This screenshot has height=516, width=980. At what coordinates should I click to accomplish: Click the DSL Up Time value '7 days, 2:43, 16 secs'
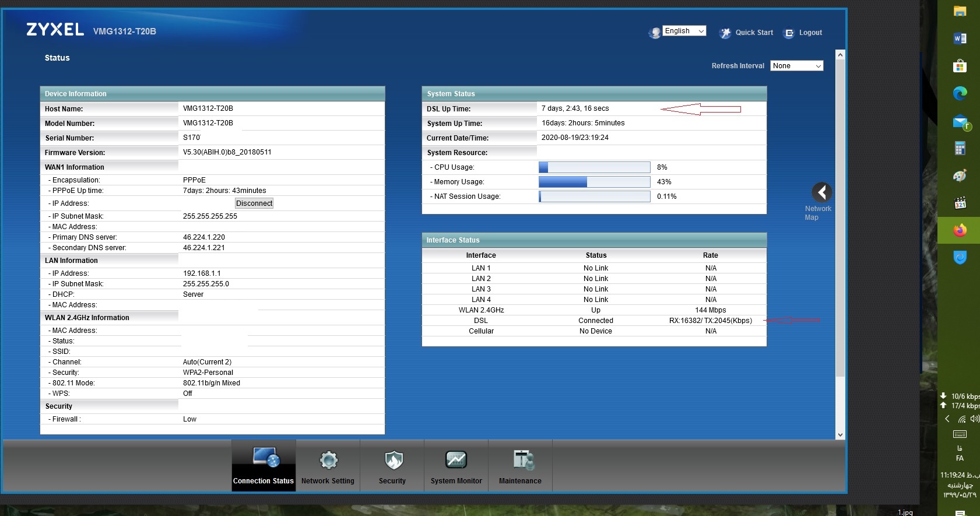coord(575,108)
